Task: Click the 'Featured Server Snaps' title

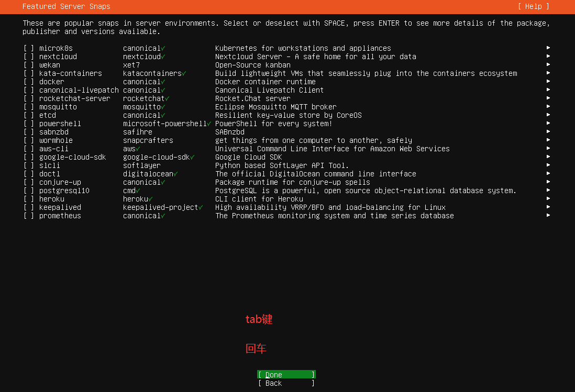Action: [67, 7]
